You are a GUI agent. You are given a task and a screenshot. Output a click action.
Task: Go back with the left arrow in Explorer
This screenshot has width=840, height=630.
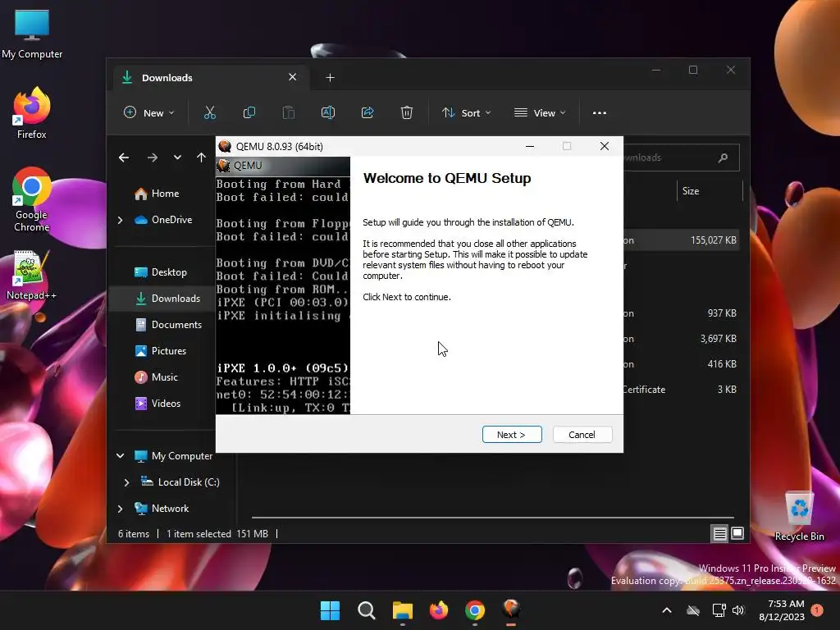(124, 157)
